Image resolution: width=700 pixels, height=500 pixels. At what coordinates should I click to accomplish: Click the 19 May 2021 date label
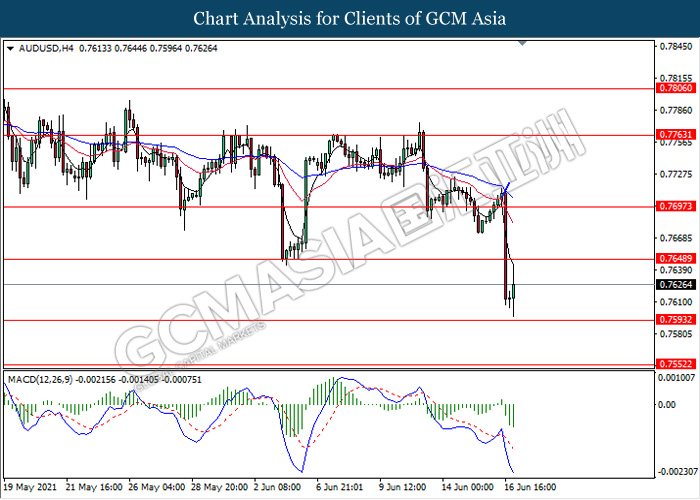30,487
